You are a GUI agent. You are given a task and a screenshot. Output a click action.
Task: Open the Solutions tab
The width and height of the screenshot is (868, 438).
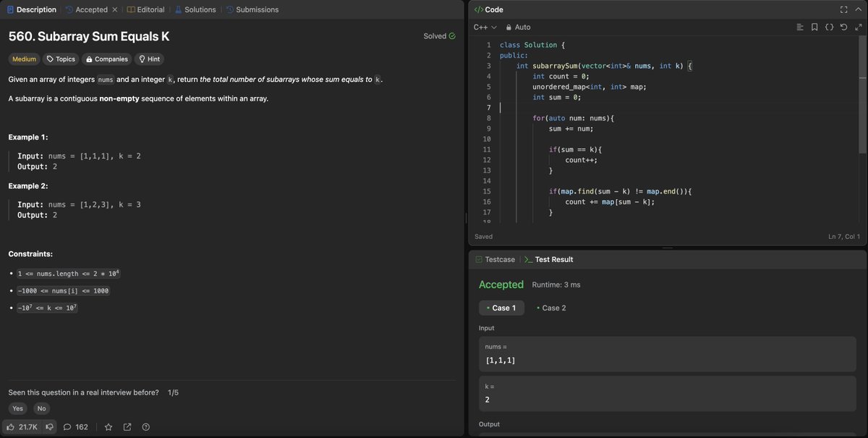(x=195, y=9)
